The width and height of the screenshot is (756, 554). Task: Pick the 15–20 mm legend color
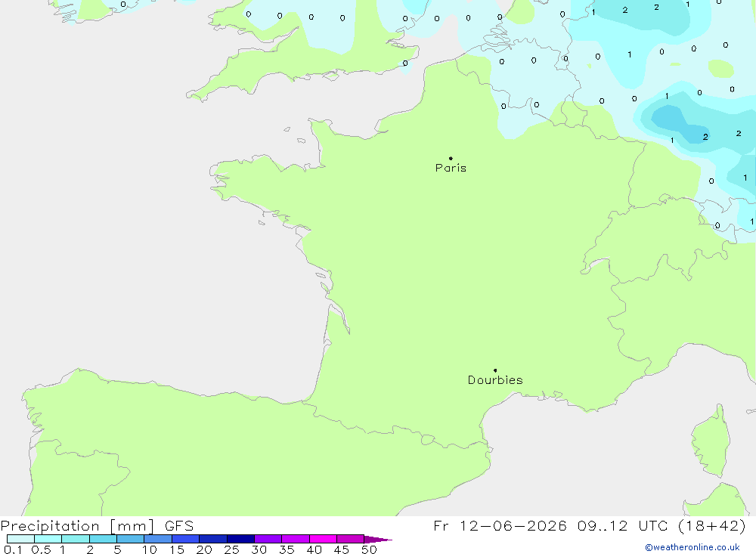click(x=186, y=539)
